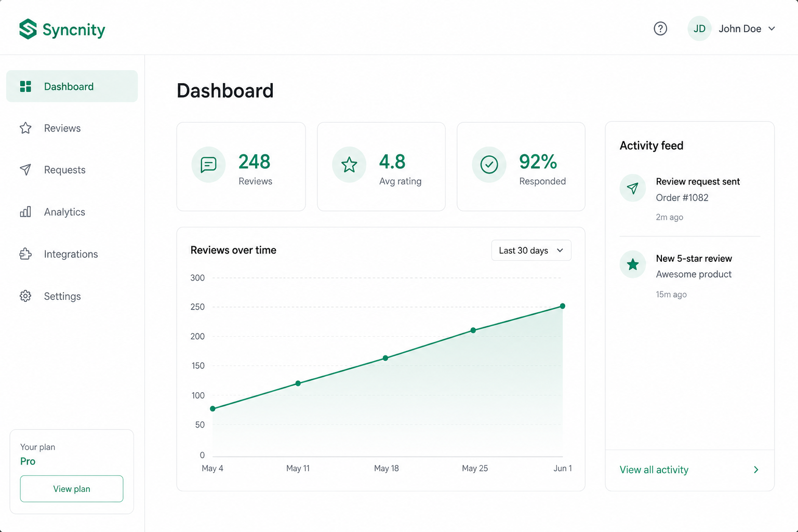Viewport: 798px width, 532px height.
Task: Click the Syncnity logo icon
Action: [x=28, y=29]
